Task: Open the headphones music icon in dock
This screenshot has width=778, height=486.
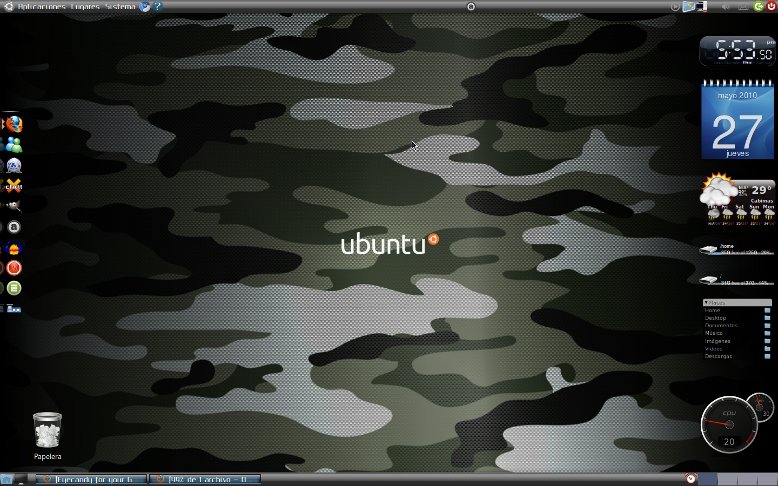Action: [14, 248]
